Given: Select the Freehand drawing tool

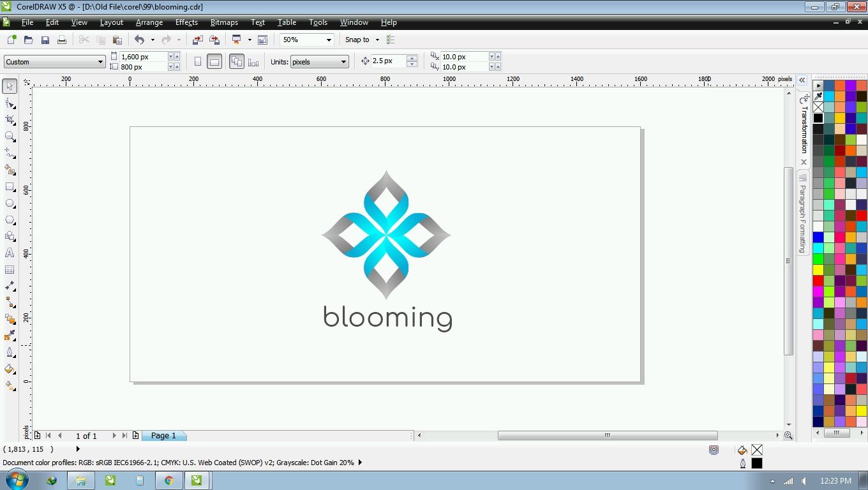Looking at the screenshot, I should 10,153.
